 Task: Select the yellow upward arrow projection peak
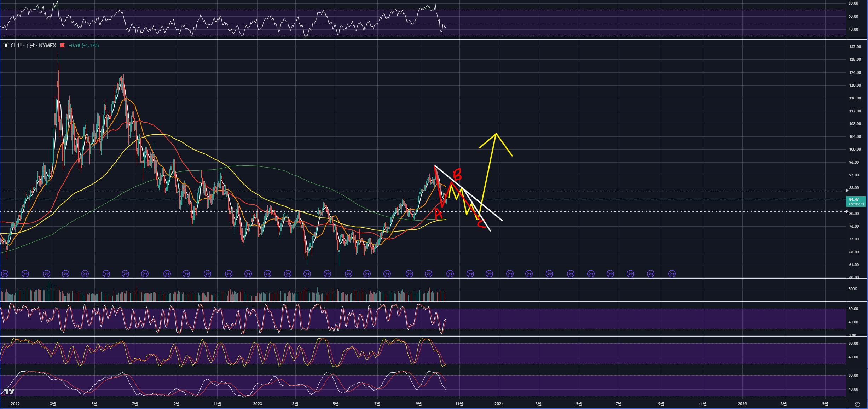tap(496, 134)
